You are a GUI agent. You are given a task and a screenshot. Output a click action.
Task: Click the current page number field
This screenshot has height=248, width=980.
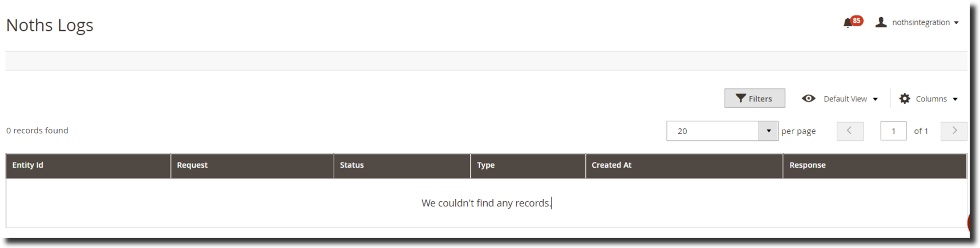[893, 131]
